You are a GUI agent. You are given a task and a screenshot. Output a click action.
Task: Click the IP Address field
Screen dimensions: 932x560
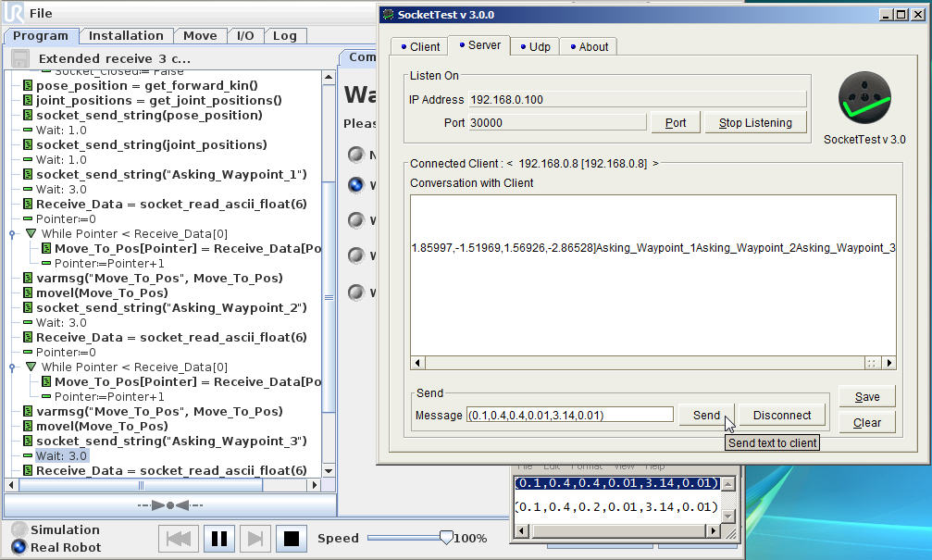click(x=637, y=99)
